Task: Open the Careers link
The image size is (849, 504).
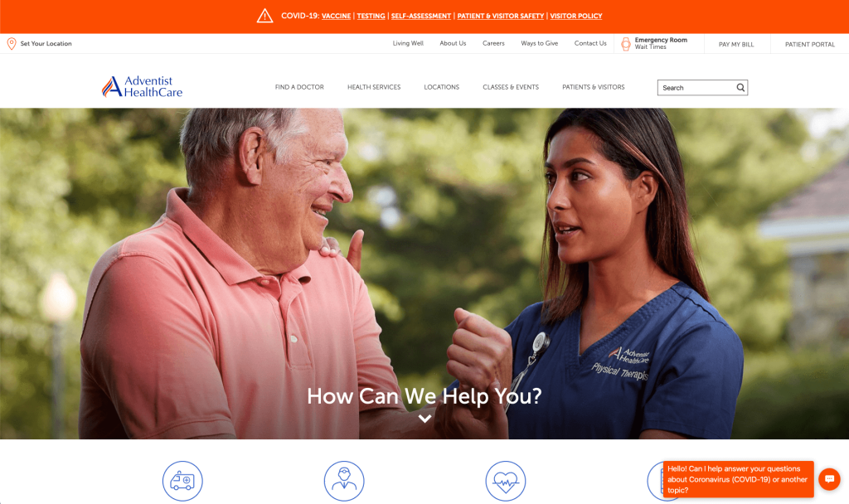Action: (493, 43)
